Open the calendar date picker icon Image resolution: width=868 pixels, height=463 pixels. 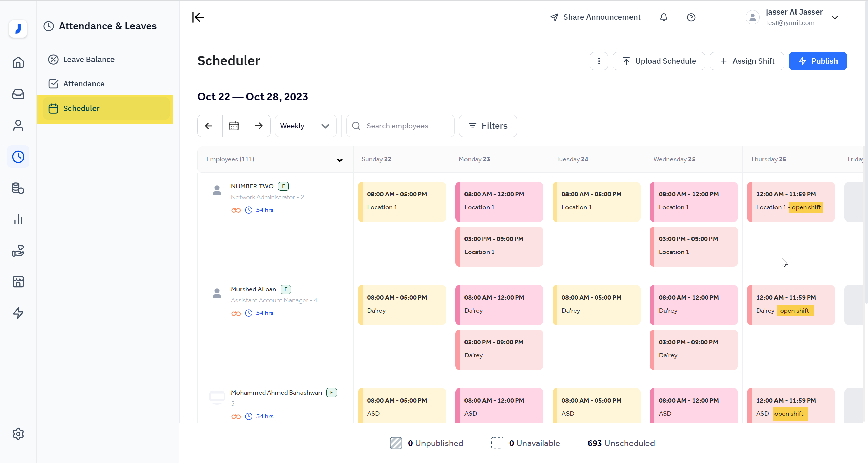[x=233, y=126]
